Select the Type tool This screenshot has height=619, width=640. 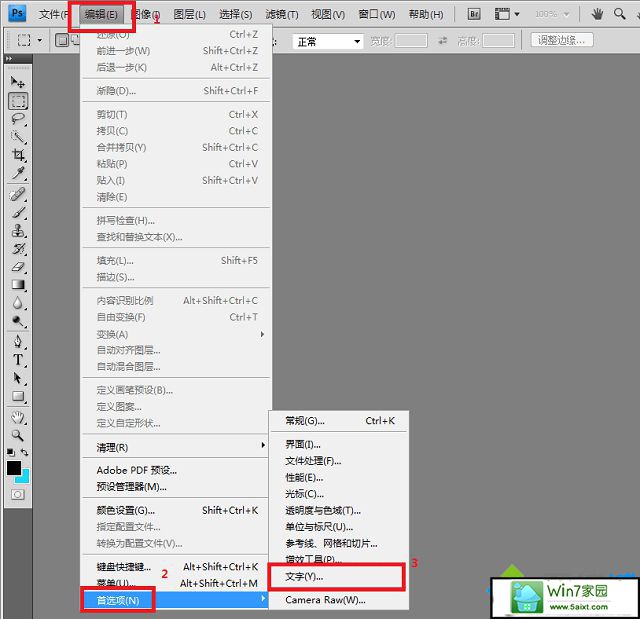pos(18,359)
